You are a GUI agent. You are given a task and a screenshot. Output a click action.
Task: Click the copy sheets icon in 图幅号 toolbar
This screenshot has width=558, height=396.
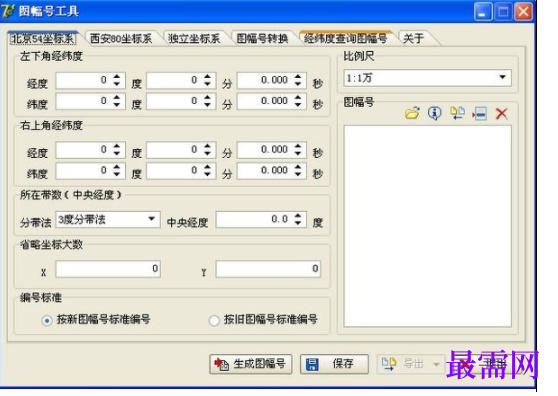point(457,113)
